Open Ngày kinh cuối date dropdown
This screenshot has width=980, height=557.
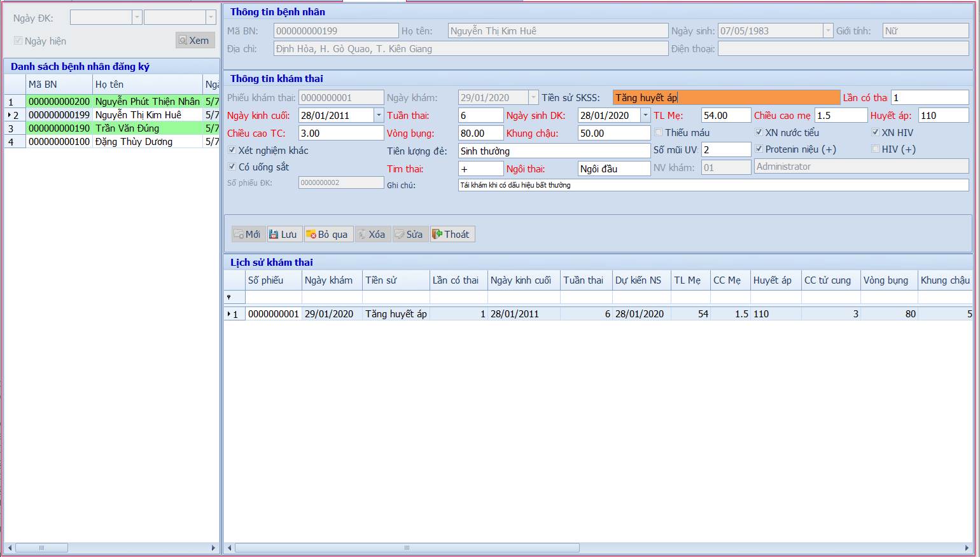pos(379,115)
